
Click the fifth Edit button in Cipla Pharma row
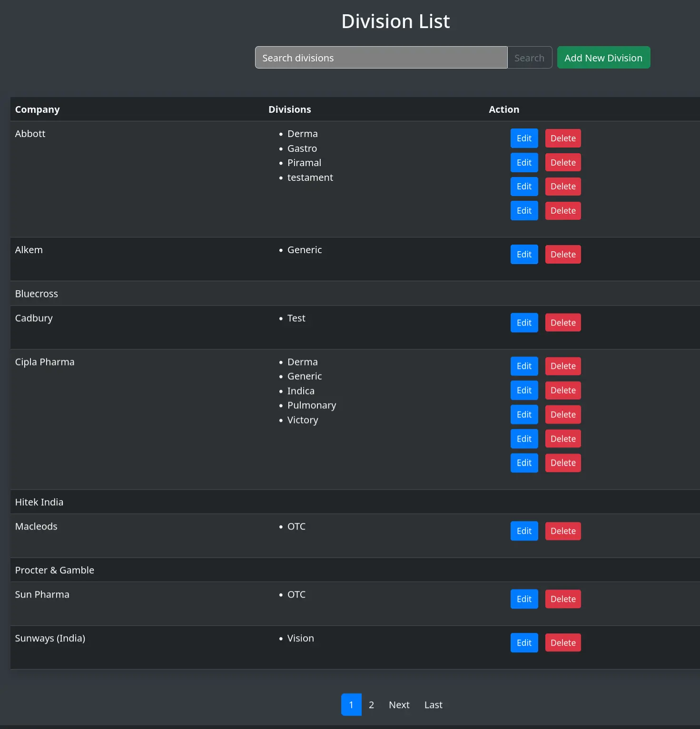click(x=524, y=463)
